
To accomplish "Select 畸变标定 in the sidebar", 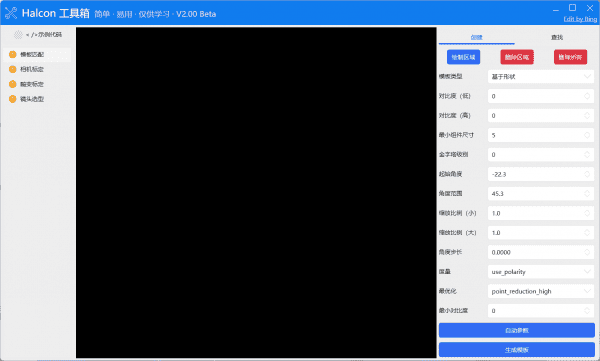I will point(38,84).
